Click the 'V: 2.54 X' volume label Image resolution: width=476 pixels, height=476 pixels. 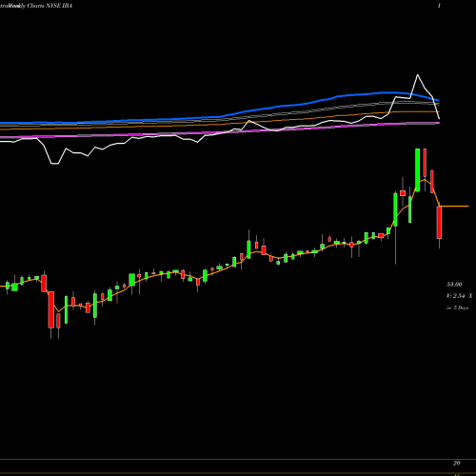(x=459, y=296)
